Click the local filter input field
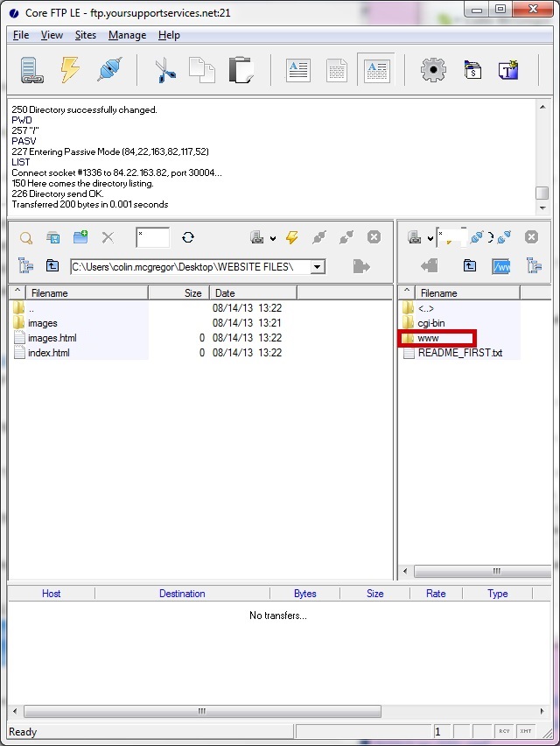The width and height of the screenshot is (560, 746). pyautogui.click(x=152, y=237)
